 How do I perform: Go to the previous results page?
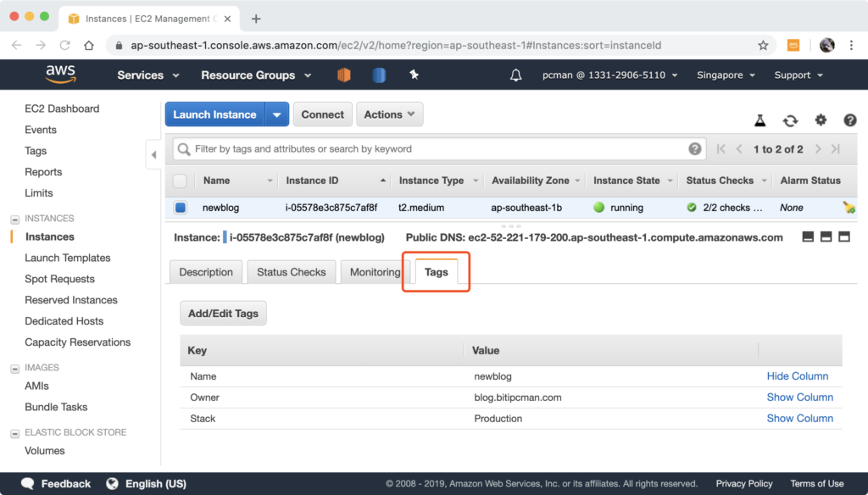(x=739, y=148)
